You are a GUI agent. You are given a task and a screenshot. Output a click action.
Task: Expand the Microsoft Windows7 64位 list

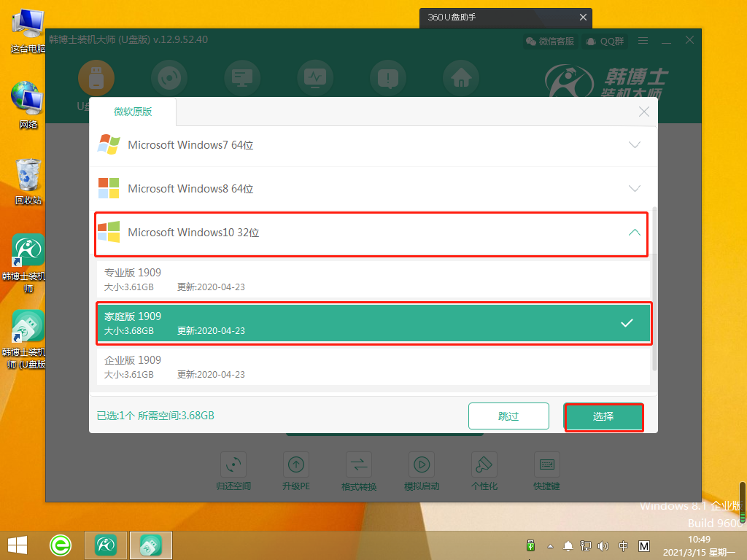pyautogui.click(x=634, y=145)
